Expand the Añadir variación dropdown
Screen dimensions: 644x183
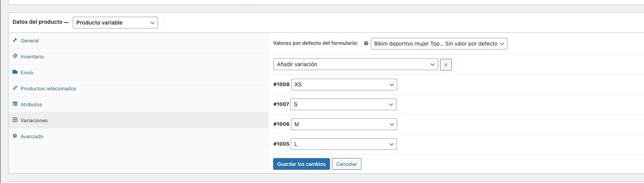[x=356, y=64]
